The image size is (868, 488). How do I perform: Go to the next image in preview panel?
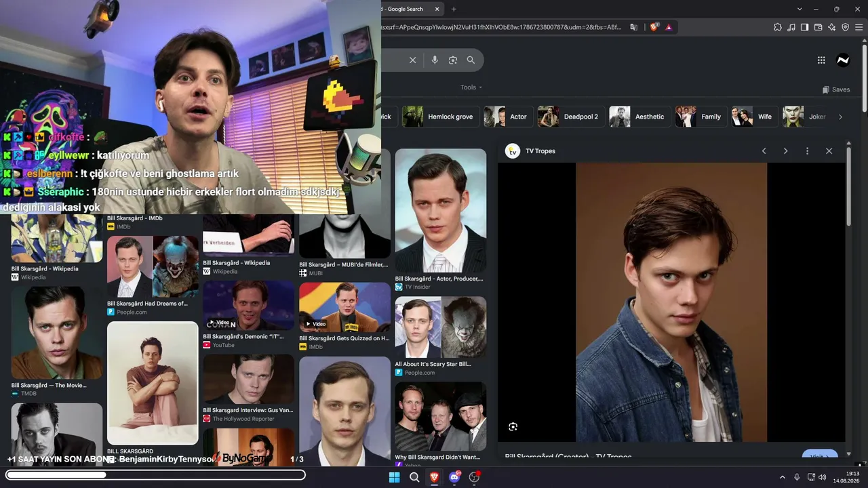[x=785, y=151]
